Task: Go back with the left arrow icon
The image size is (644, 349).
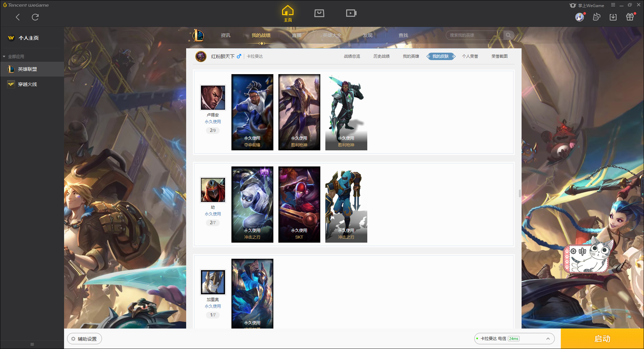Action: coord(18,17)
